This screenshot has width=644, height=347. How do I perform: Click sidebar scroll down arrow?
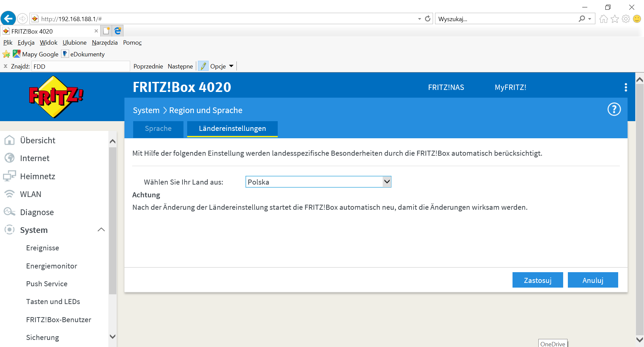pyautogui.click(x=113, y=337)
